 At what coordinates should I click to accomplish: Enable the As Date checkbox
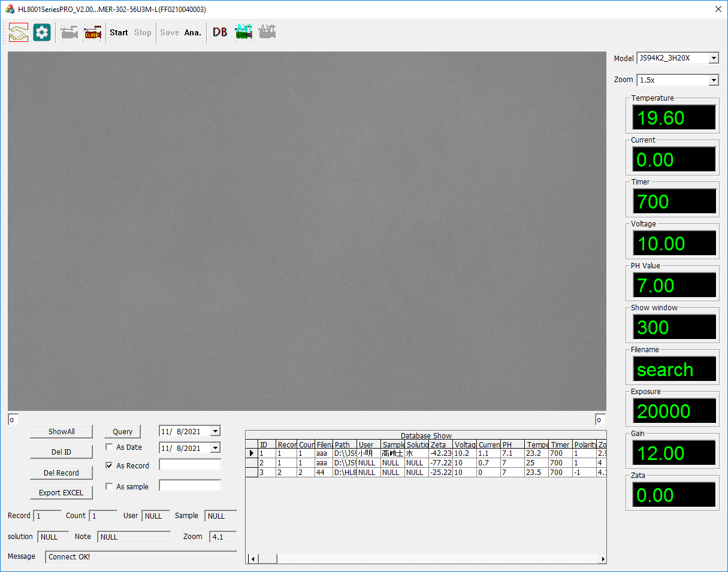pos(109,447)
